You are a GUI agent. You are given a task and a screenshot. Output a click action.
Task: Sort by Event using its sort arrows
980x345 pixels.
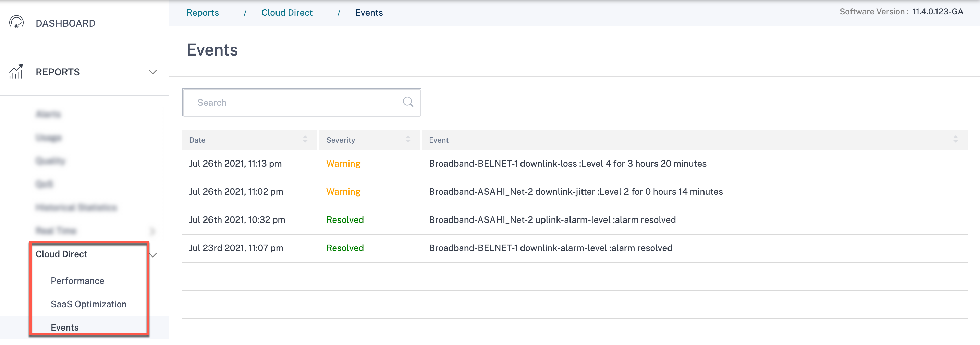[x=955, y=139]
